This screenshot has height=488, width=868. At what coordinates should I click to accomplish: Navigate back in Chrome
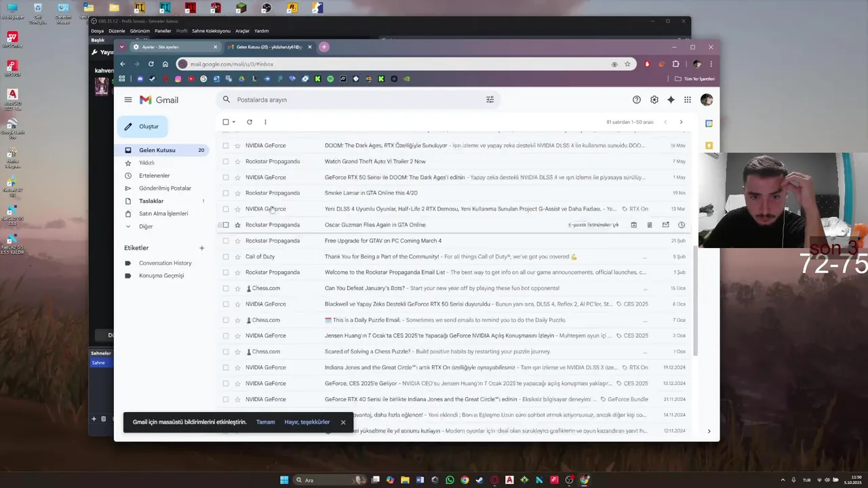tap(123, 64)
